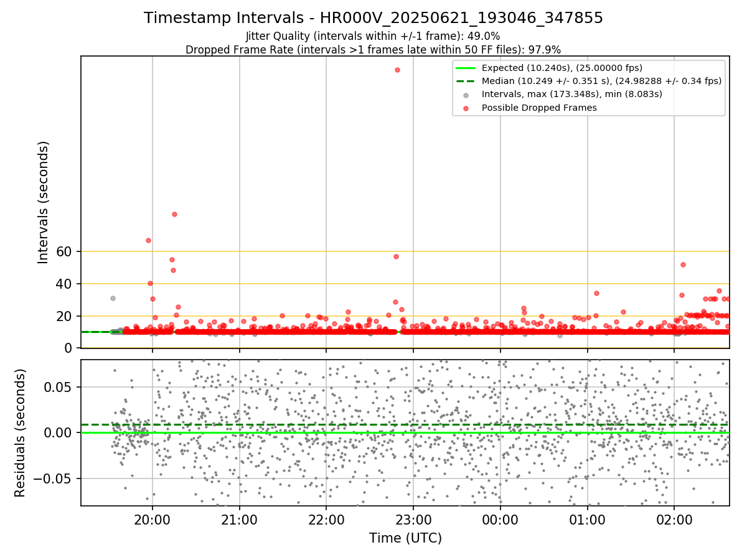747x560 pixels.
Task: Click the "60" tick on the intervals axis
Action: pos(65,251)
